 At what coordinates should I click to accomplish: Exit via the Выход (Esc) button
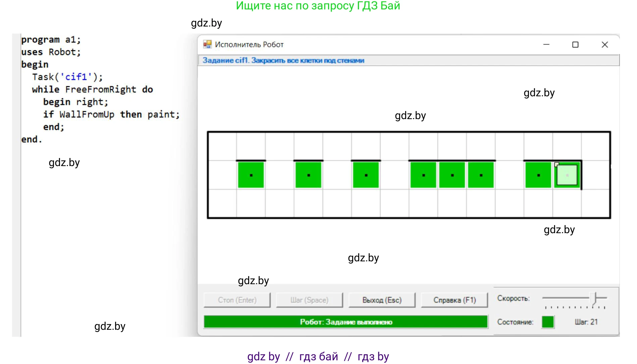click(x=382, y=300)
